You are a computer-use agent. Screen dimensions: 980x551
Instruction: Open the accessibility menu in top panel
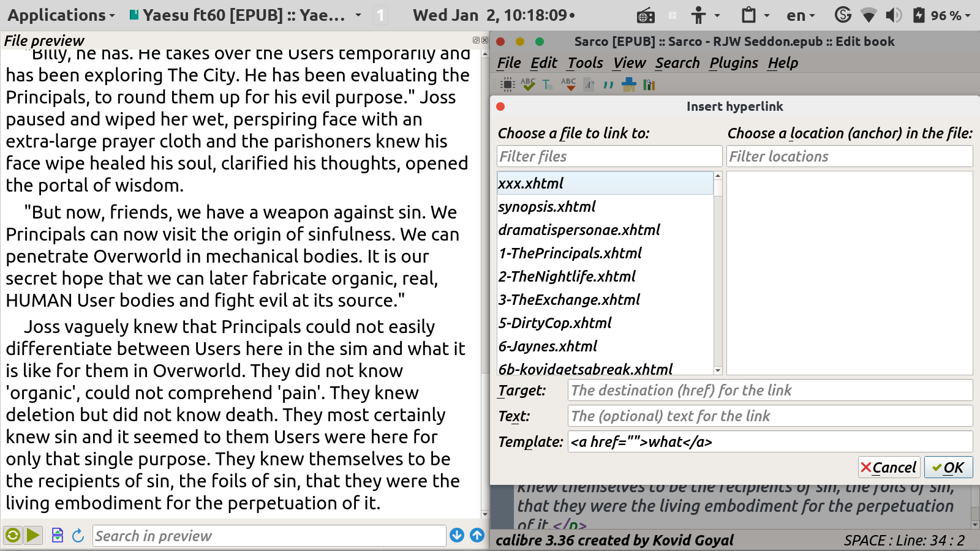(x=705, y=15)
